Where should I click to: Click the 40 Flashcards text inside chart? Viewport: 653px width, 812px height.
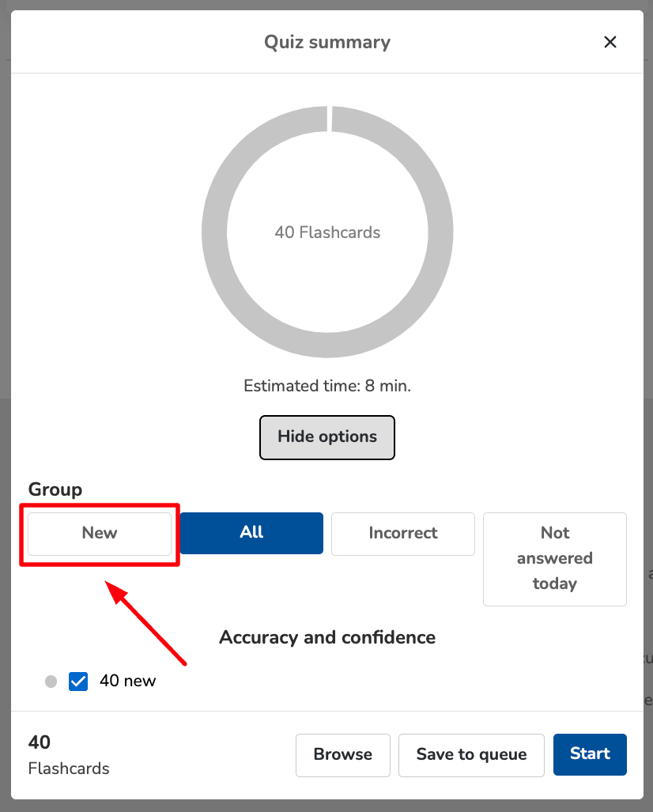pyautogui.click(x=327, y=232)
